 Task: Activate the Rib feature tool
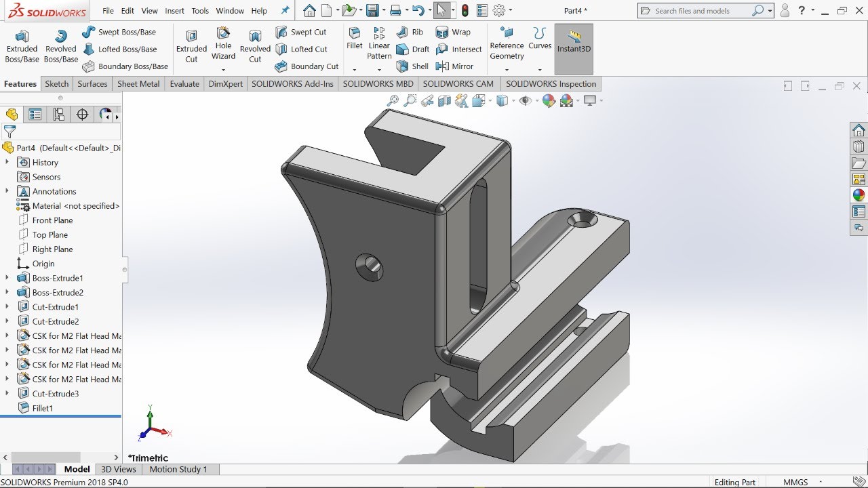410,32
